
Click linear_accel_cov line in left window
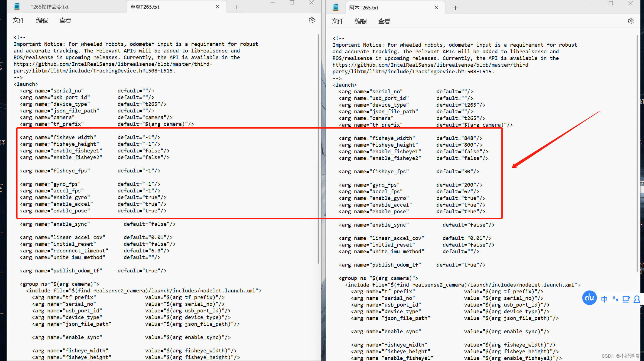point(96,237)
